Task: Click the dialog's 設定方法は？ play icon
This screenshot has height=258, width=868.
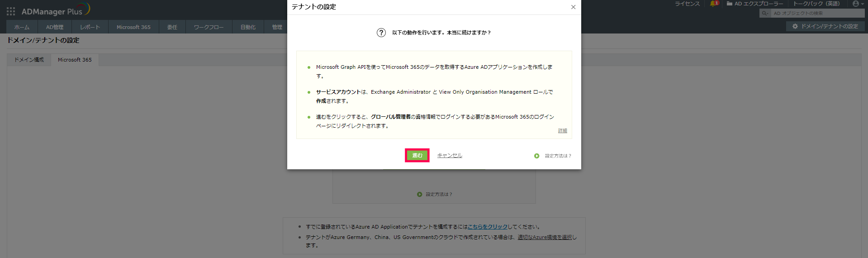Action: point(536,156)
